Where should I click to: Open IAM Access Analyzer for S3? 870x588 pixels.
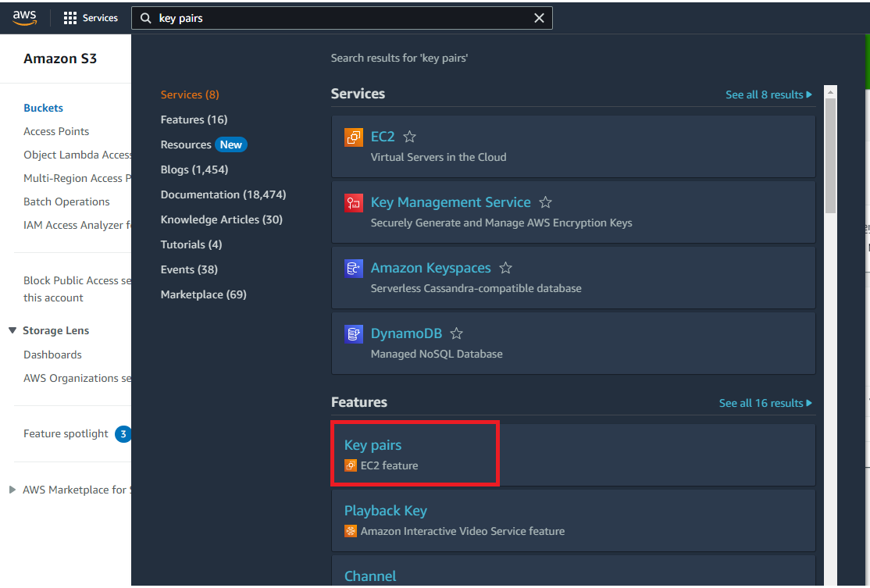tap(77, 225)
